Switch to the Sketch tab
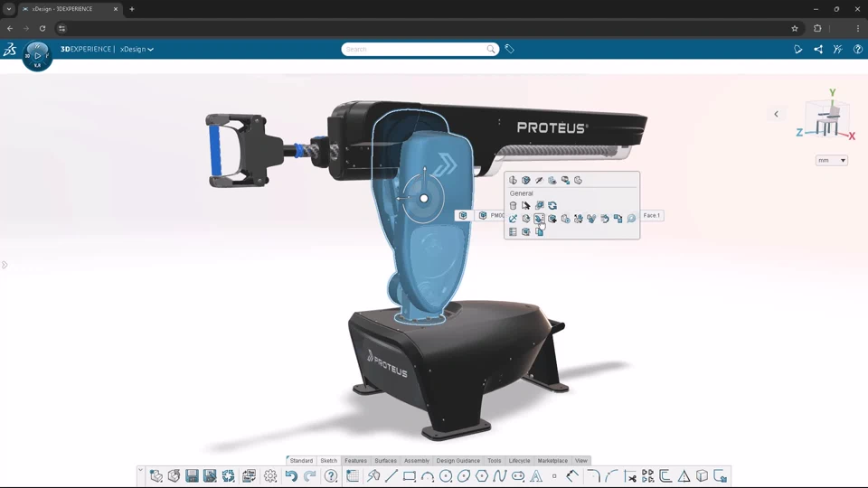 pos(329,460)
